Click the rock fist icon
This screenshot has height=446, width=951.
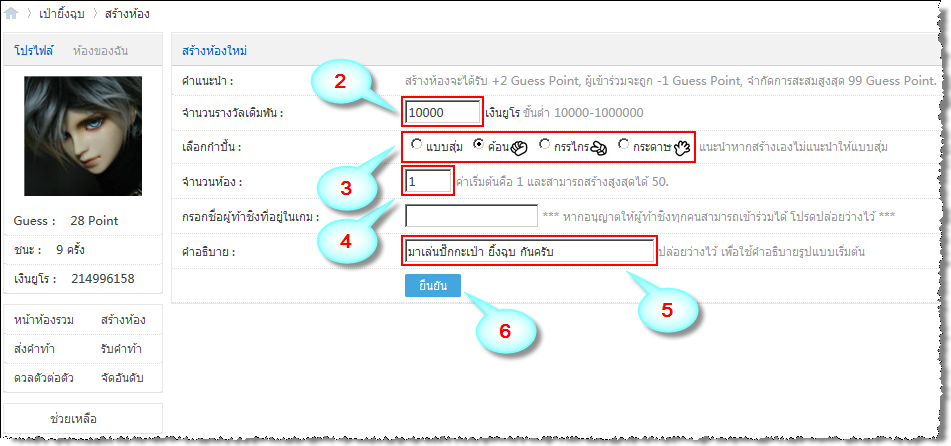pos(517,147)
